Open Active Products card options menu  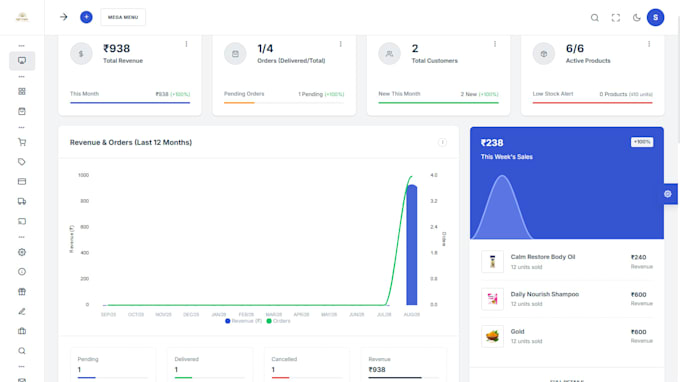tap(649, 44)
